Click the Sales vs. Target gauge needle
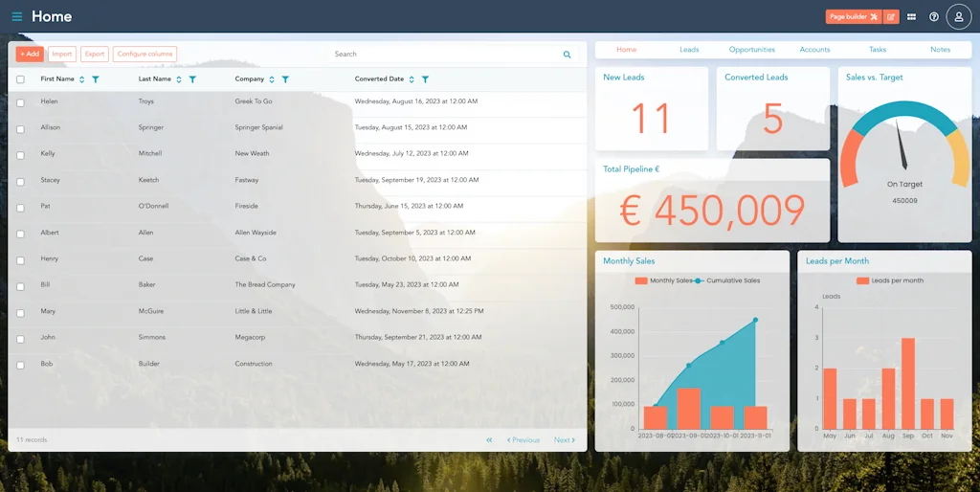980x492 pixels. (x=901, y=145)
